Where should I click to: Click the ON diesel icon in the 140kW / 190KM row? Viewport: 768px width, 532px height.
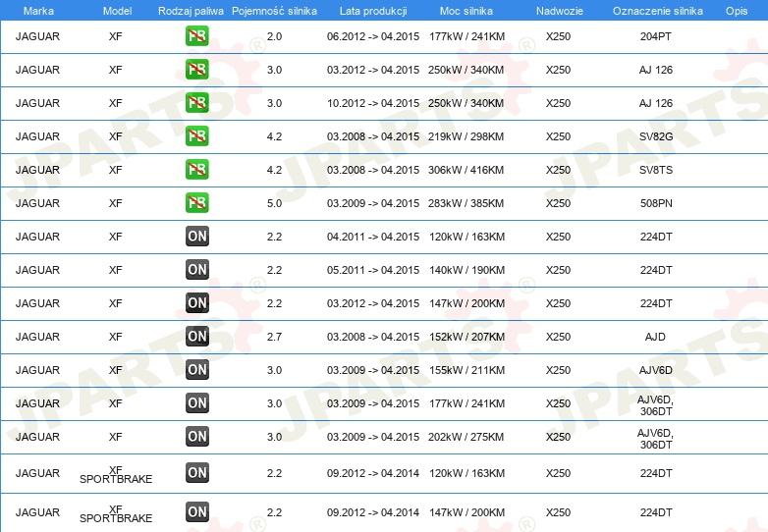pos(196,269)
